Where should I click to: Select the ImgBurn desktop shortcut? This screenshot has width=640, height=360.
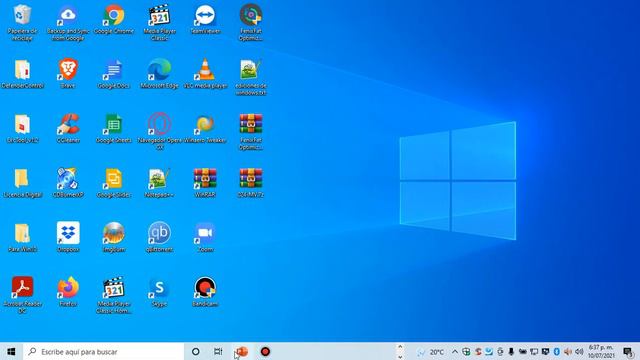(114, 237)
